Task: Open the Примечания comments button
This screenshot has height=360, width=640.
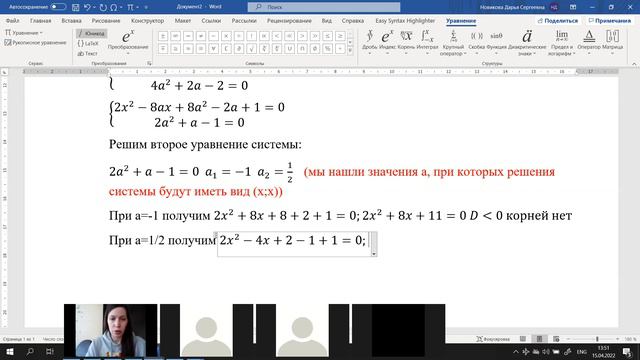Action: pyautogui.click(x=610, y=20)
